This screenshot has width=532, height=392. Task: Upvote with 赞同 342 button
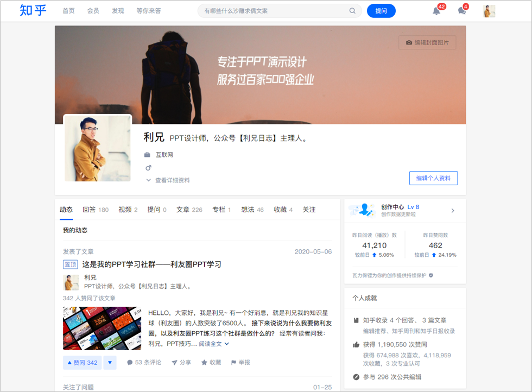pyautogui.click(x=83, y=363)
